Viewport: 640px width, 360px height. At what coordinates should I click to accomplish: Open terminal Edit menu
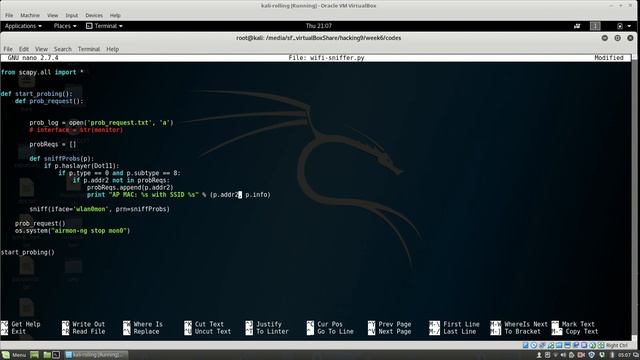tap(24, 49)
